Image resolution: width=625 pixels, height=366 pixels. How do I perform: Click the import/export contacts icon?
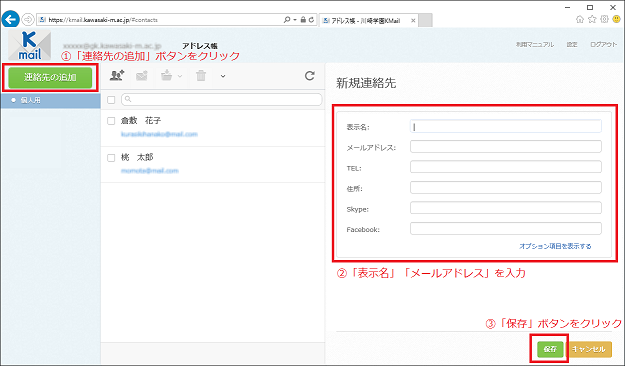click(x=167, y=75)
